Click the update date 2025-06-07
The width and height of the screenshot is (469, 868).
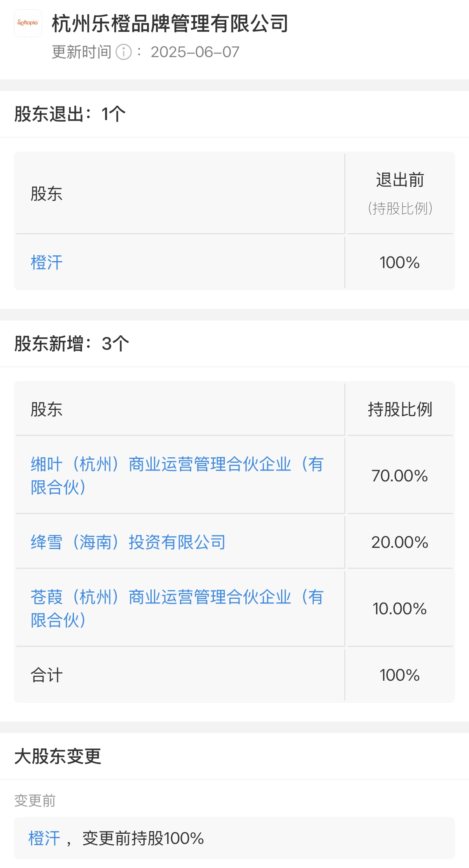click(x=195, y=52)
